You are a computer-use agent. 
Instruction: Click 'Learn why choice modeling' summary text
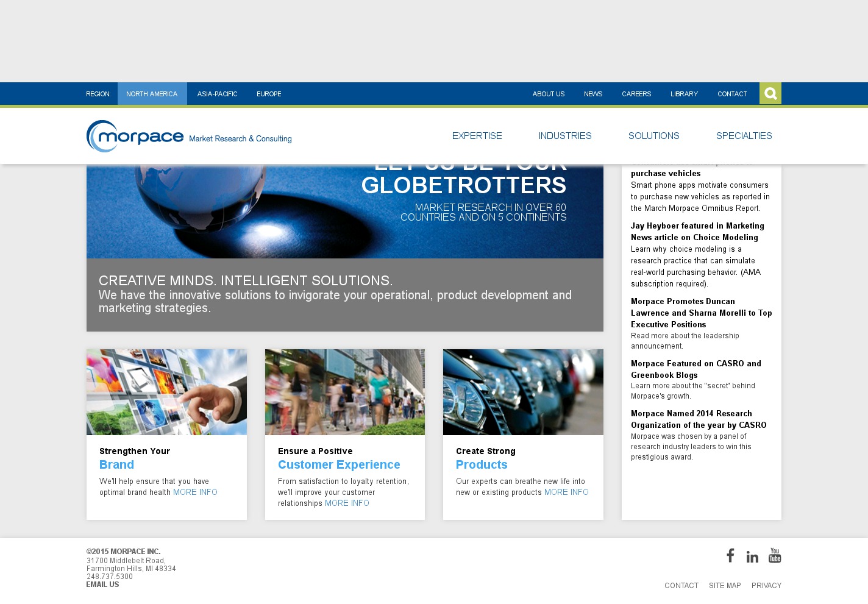coord(696,266)
